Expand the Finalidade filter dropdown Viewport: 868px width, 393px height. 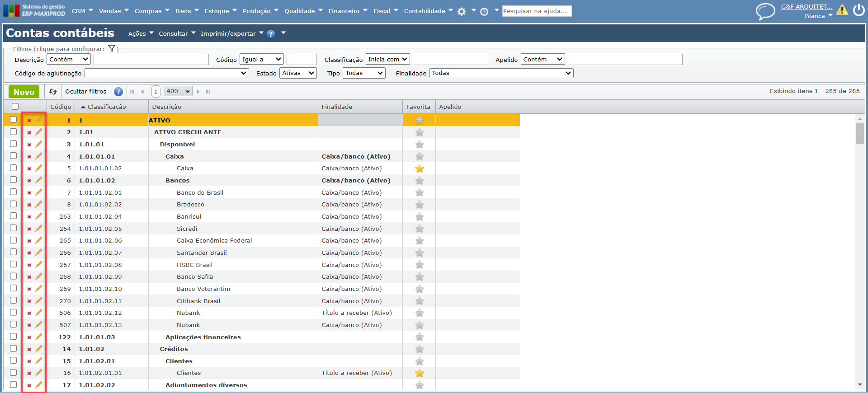pos(501,73)
